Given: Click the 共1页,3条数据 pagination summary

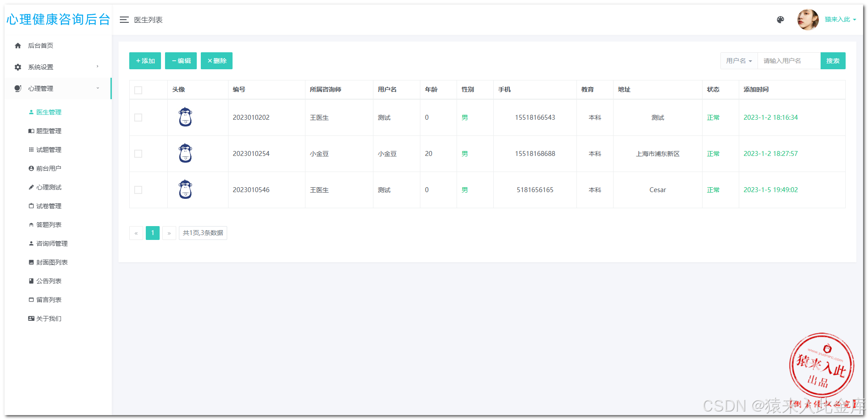Looking at the screenshot, I should click(203, 233).
